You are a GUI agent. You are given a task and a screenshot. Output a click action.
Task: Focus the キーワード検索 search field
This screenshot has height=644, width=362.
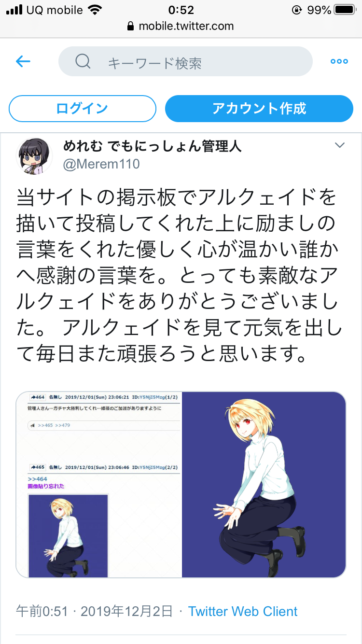pyautogui.click(x=185, y=61)
